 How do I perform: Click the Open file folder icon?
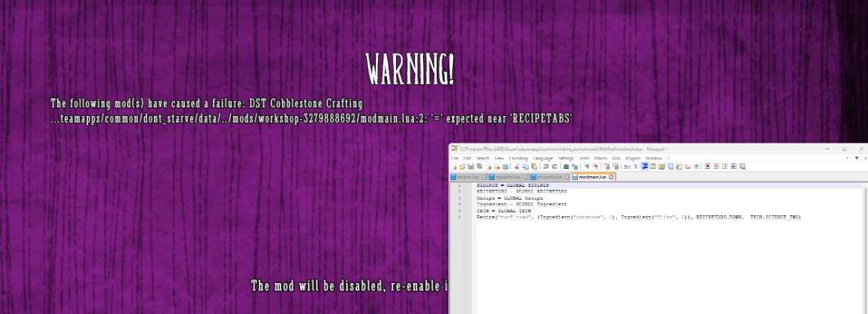461,166
